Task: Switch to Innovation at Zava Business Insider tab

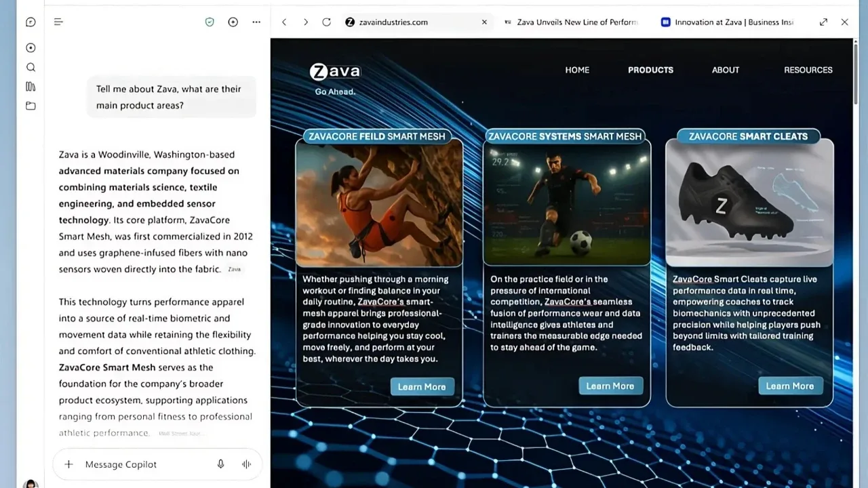Action: 728,22
